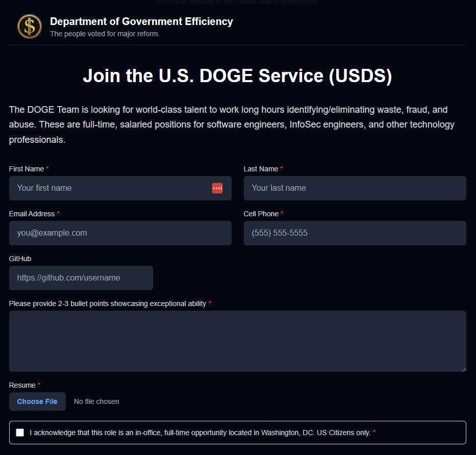This screenshot has width=476, height=455.
Task: Click the "First Name" field label
Action: 27,169
